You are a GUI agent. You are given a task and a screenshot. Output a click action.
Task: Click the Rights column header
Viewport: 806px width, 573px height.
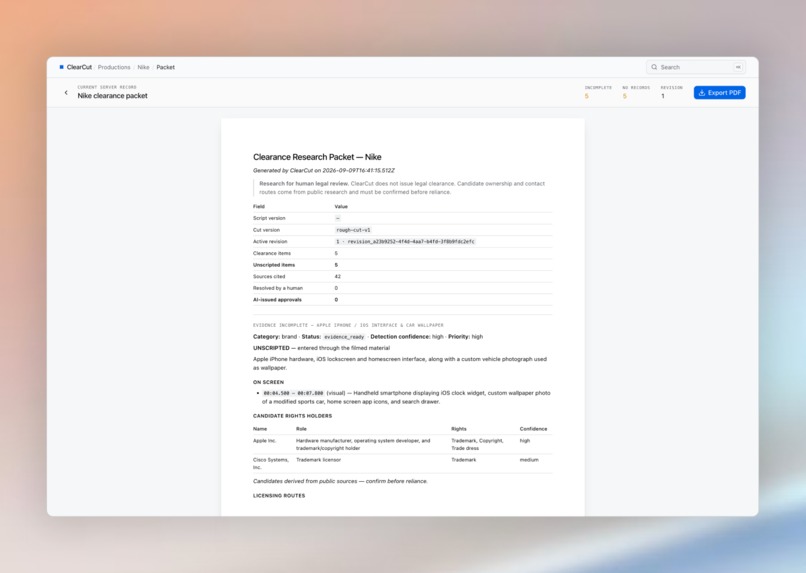(x=459, y=429)
